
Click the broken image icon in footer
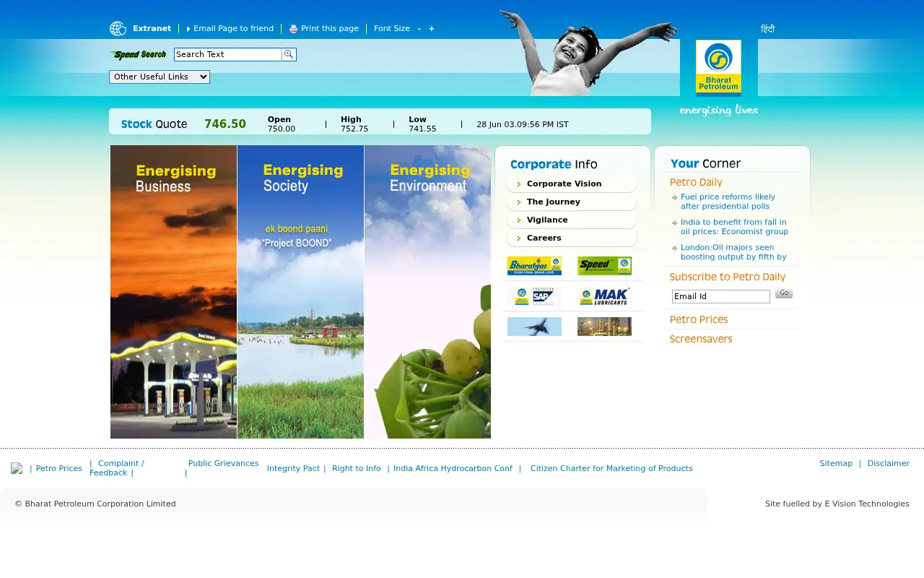17,468
